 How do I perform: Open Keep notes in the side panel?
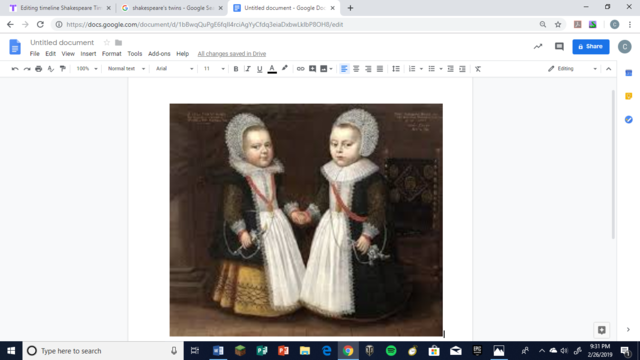(629, 96)
